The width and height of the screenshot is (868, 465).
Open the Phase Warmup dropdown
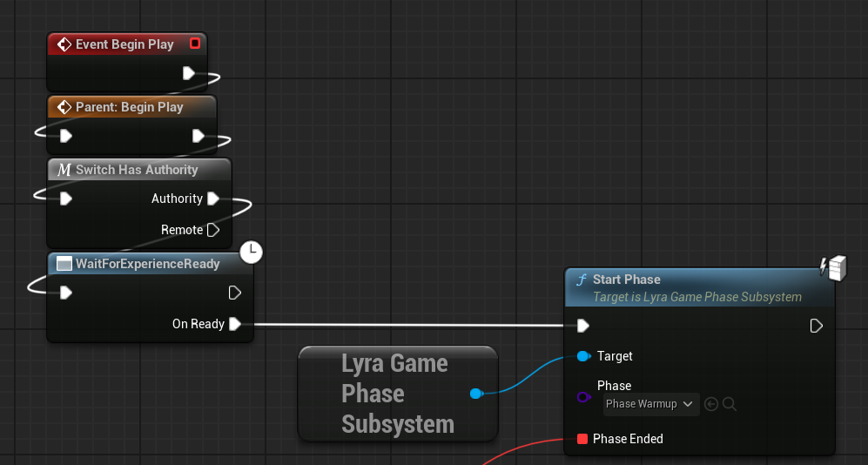click(651, 404)
